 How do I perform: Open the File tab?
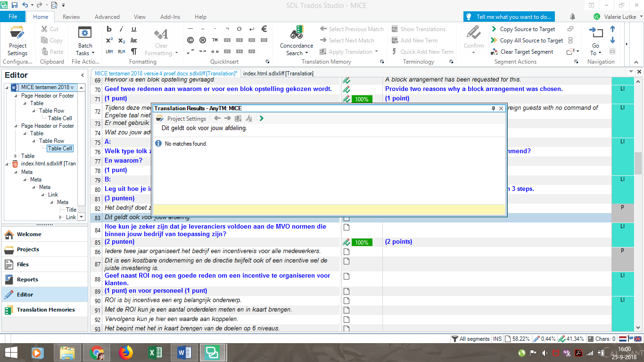[x=13, y=16]
